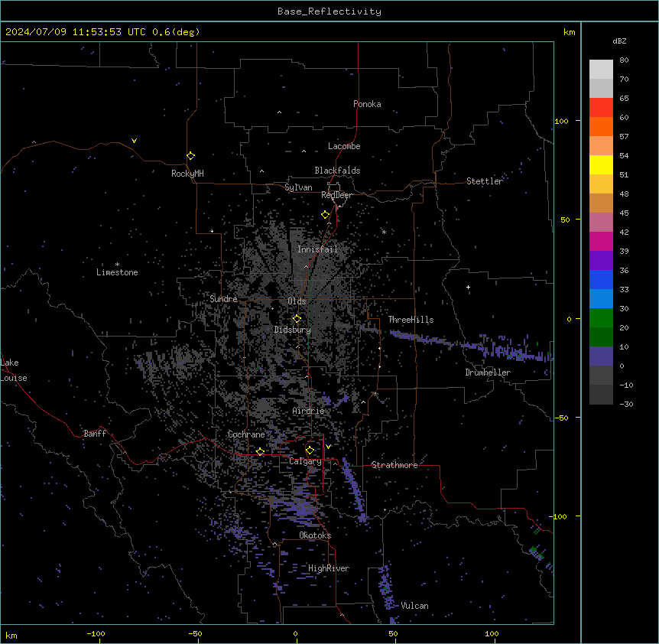659x644 pixels.
Task: Click the yellow 54 dBZ legend swatch
Action: click(x=601, y=164)
